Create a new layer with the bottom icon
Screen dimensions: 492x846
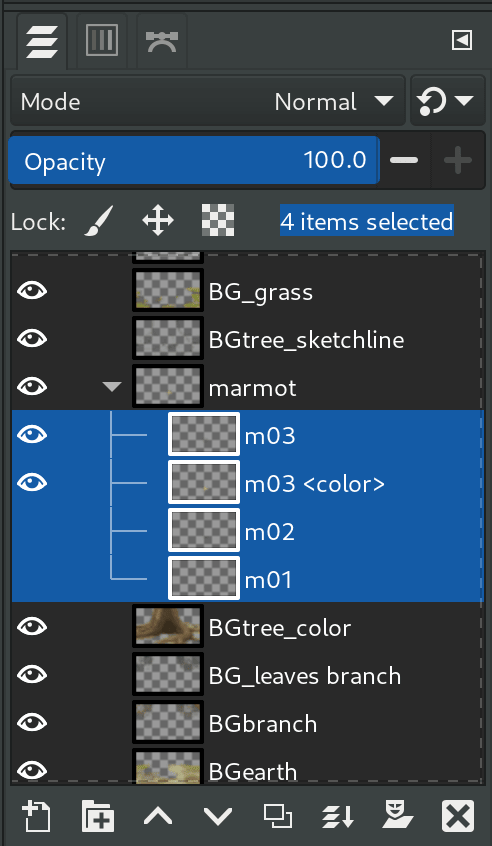(37, 816)
